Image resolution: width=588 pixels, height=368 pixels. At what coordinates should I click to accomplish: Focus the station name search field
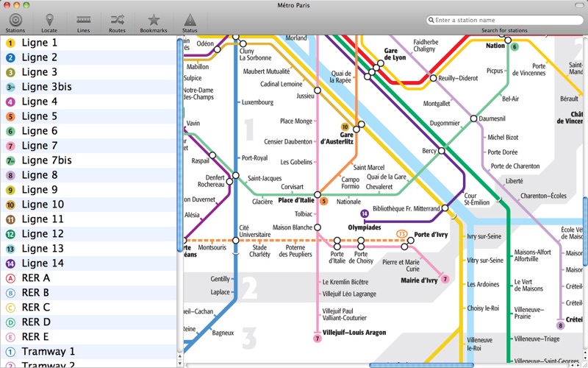(x=505, y=20)
